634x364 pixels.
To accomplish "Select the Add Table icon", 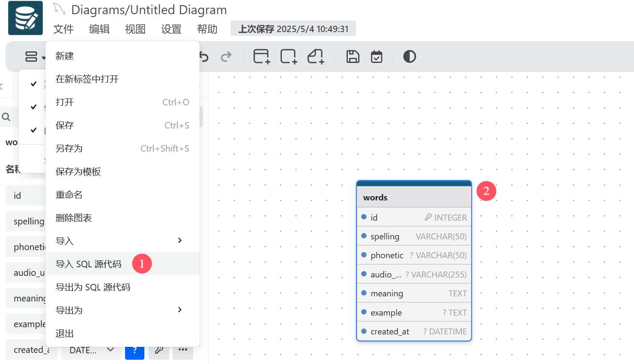I will pyautogui.click(x=261, y=56).
